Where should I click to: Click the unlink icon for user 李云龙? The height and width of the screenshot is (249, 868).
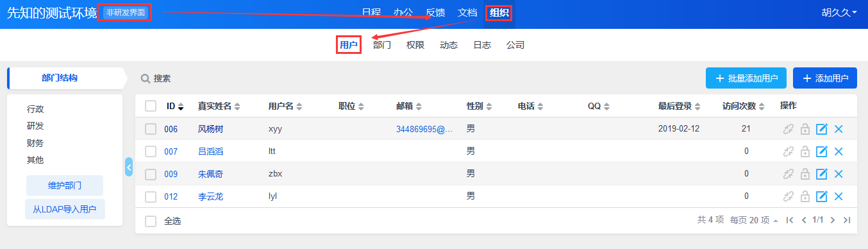[x=789, y=196]
